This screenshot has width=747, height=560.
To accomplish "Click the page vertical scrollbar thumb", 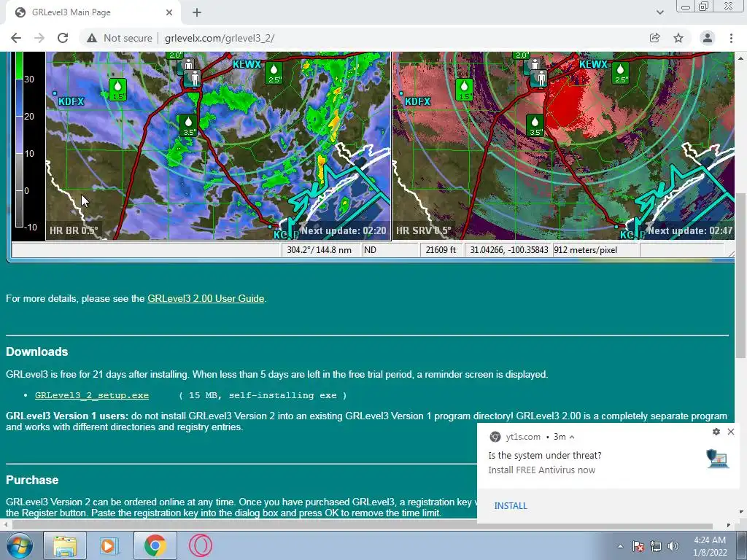I will click(740, 275).
